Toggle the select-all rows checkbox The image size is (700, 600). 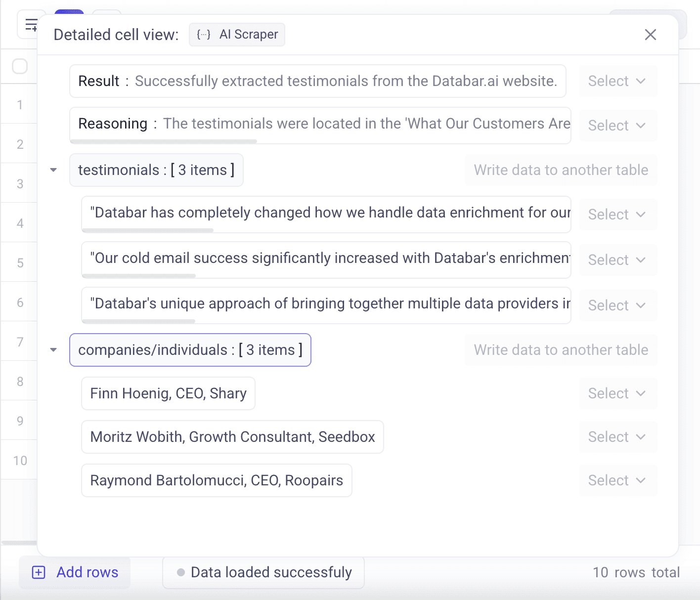[20, 66]
